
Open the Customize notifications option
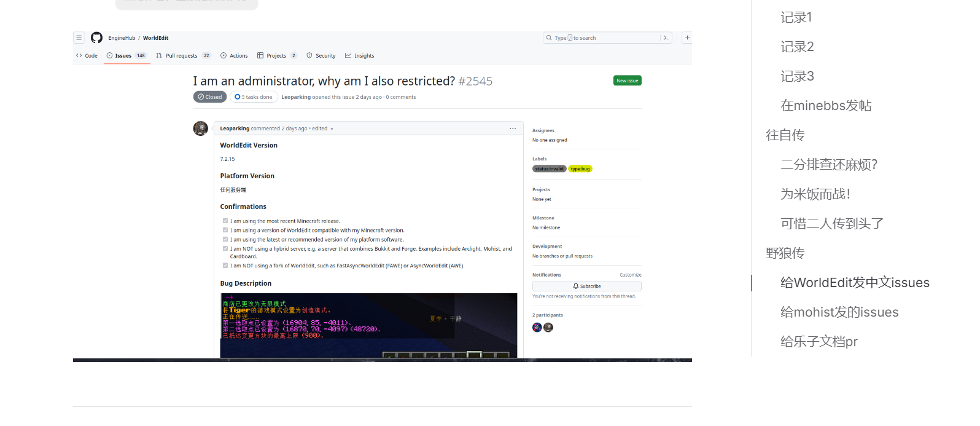tap(630, 275)
